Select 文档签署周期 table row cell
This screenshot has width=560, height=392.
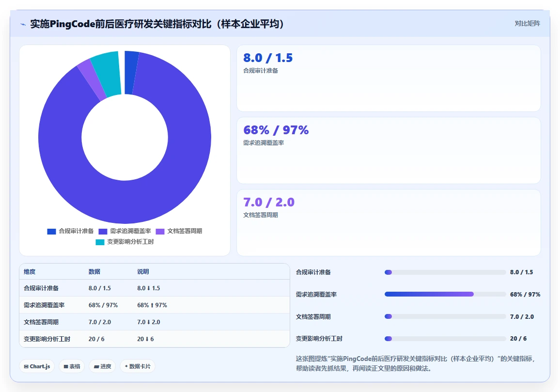41,322
